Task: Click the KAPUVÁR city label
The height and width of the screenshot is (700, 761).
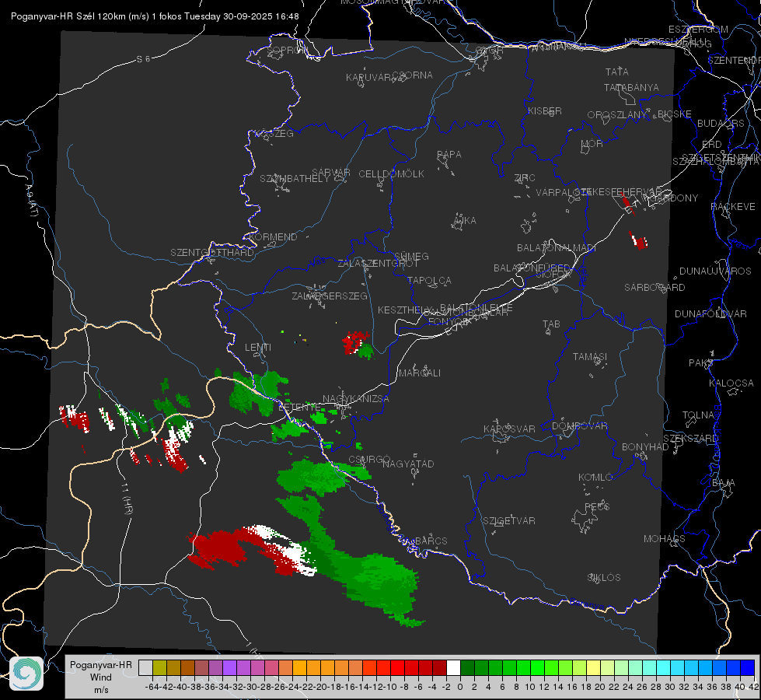Action: 368,78
